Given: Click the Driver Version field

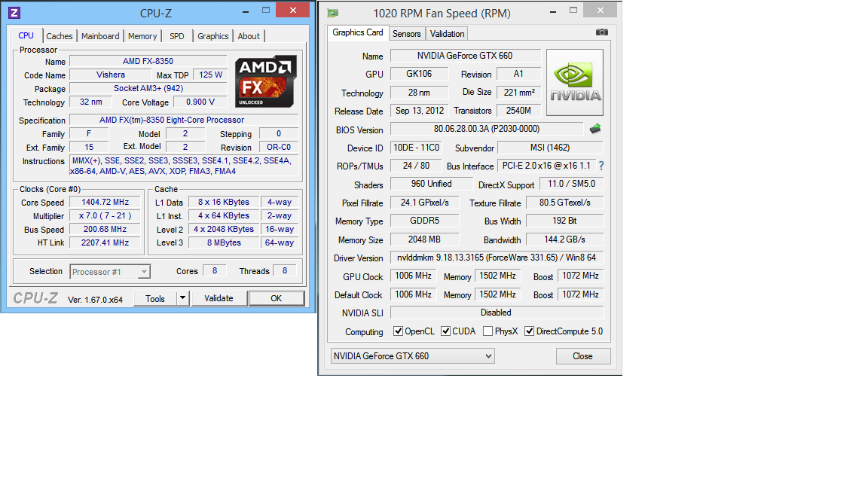Looking at the screenshot, I should coord(497,258).
